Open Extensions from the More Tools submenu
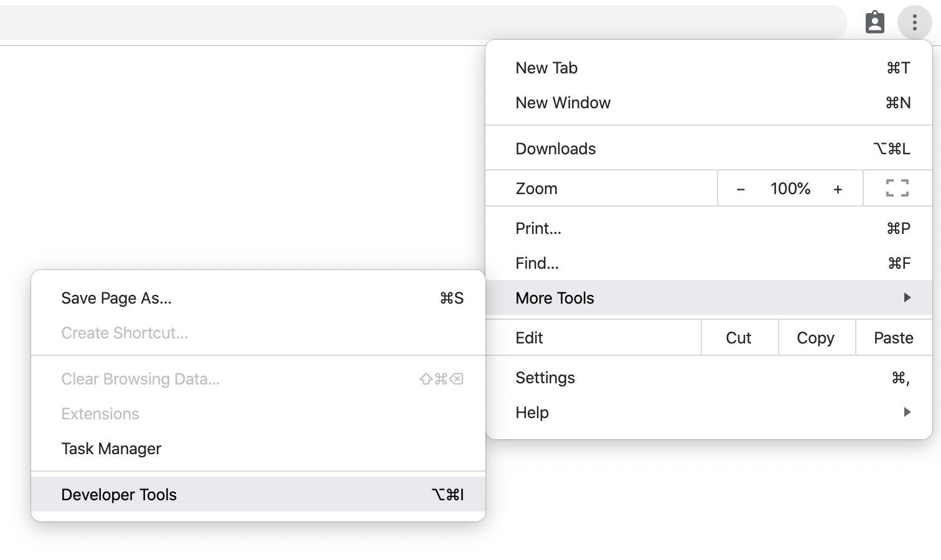The height and width of the screenshot is (560, 941). click(x=258, y=414)
